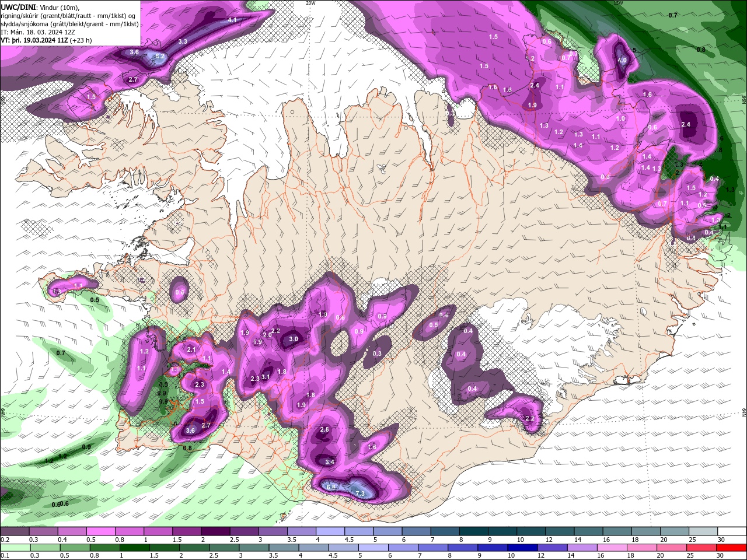
Task: Click the 7.3 precipitation value on the south coast
Action: [x=360, y=494]
